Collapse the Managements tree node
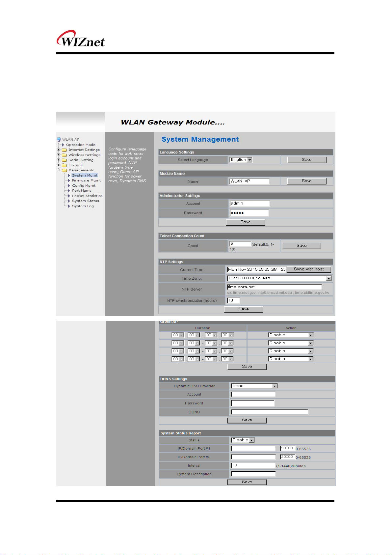This screenshot has width=392, height=555. coord(58,170)
